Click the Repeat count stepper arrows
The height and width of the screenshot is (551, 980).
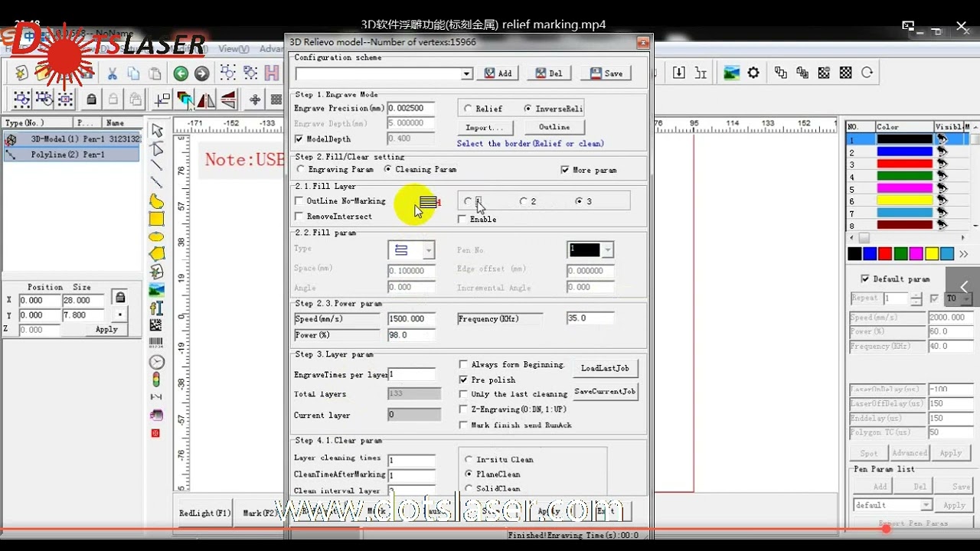pyautogui.click(x=916, y=298)
